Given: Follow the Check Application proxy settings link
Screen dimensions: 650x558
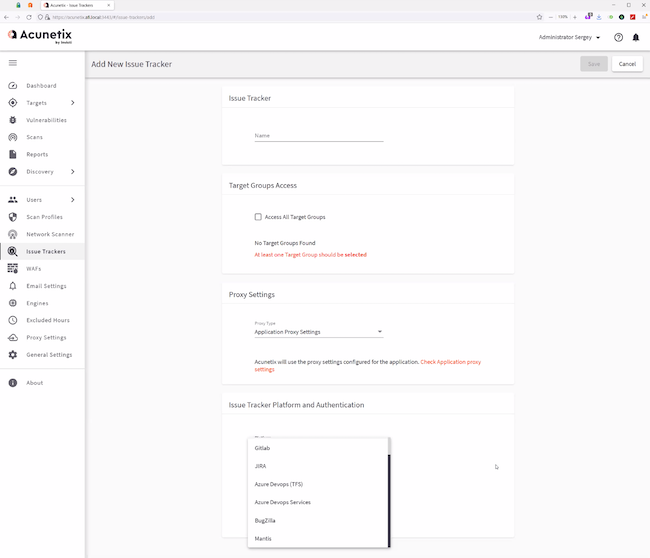Looking at the screenshot, I should click(x=450, y=362).
